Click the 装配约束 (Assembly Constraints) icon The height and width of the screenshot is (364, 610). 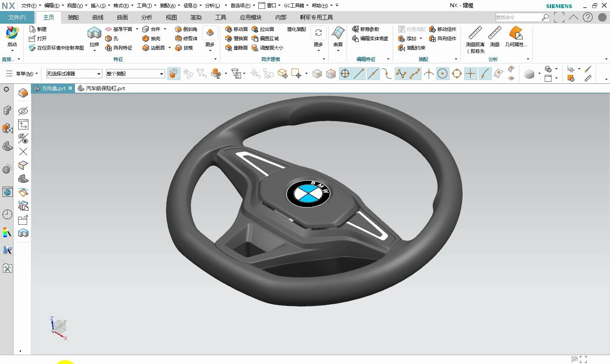(412, 48)
